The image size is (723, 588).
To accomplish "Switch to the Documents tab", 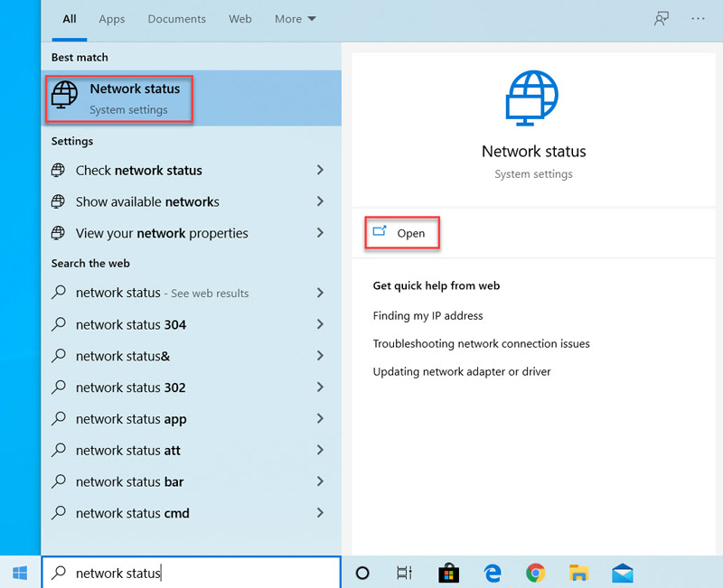I will coord(177,18).
